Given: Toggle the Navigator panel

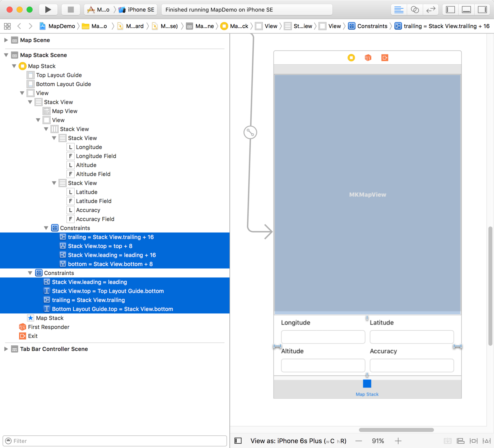Looking at the screenshot, I should (x=450, y=10).
